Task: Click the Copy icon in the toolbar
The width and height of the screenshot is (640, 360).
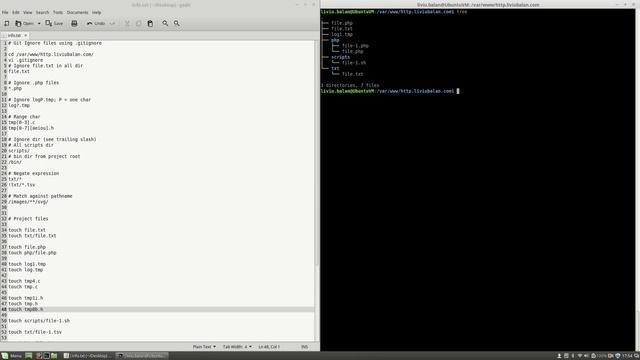Action: point(138,23)
